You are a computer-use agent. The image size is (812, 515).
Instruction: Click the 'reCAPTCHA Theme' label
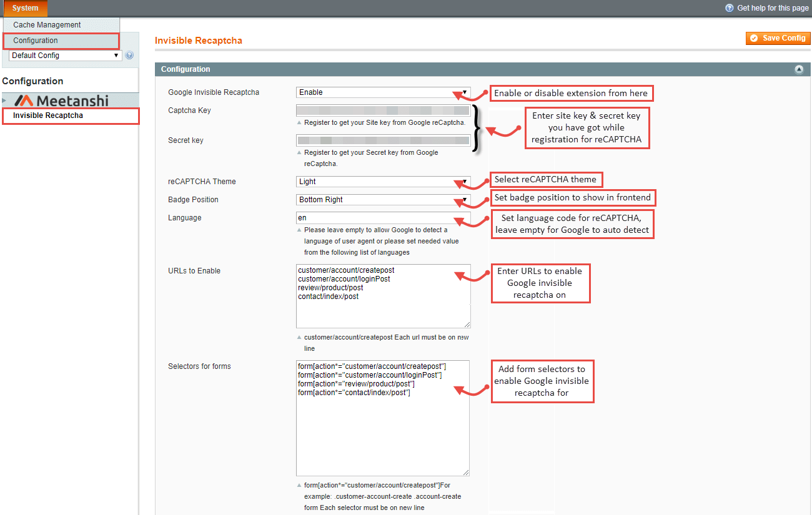point(202,182)
